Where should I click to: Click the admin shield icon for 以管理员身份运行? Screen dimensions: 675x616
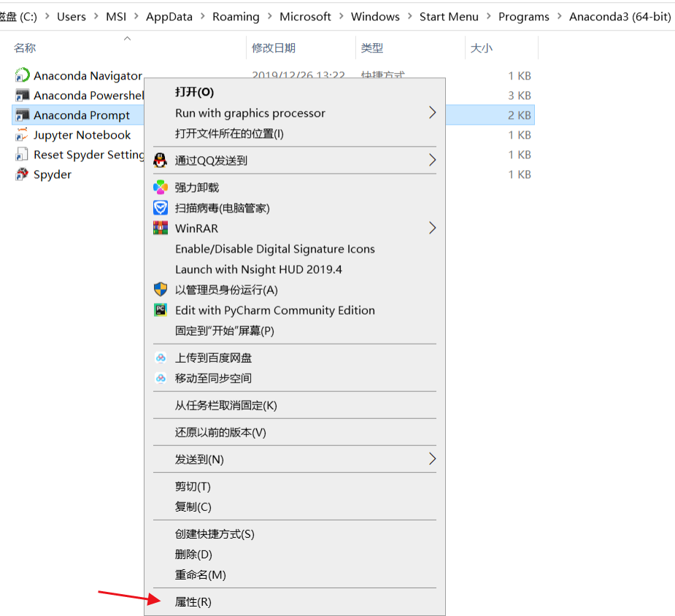pos(160,290)
